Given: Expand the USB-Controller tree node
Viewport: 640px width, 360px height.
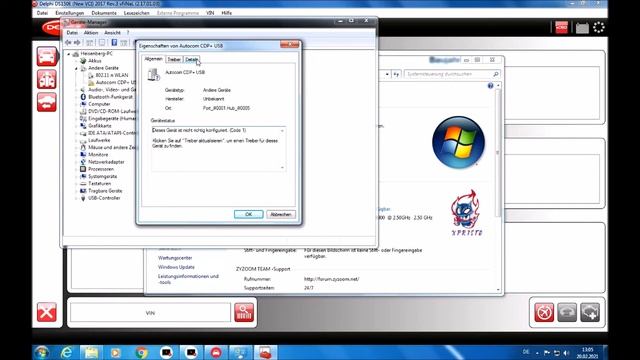Looking at the screenshot, I should 76,198.
